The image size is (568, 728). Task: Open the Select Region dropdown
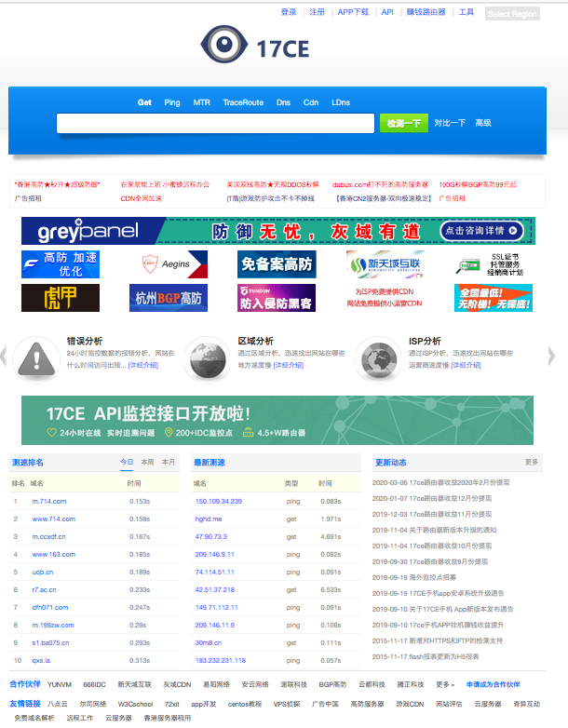pyautogui.click(x=512, y=14)
